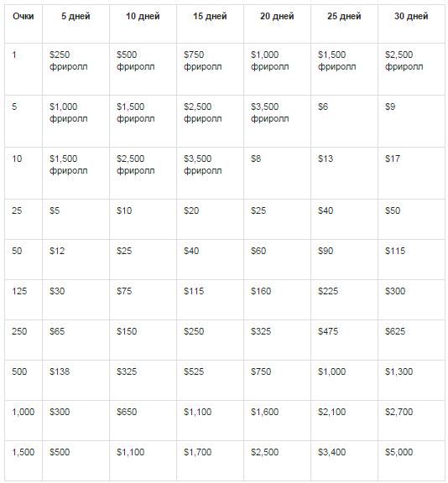Select the $60 prize cell

tap(278, 259)
